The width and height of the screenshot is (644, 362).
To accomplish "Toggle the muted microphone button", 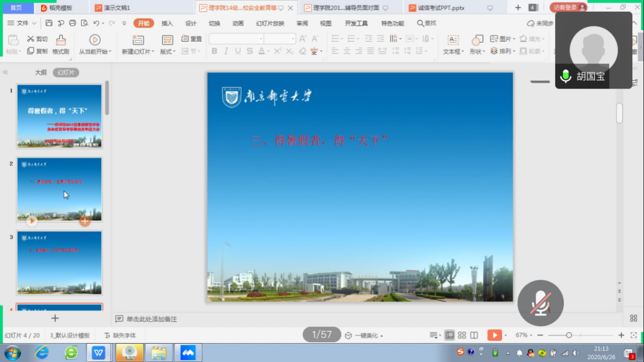I will pos(540,303).
